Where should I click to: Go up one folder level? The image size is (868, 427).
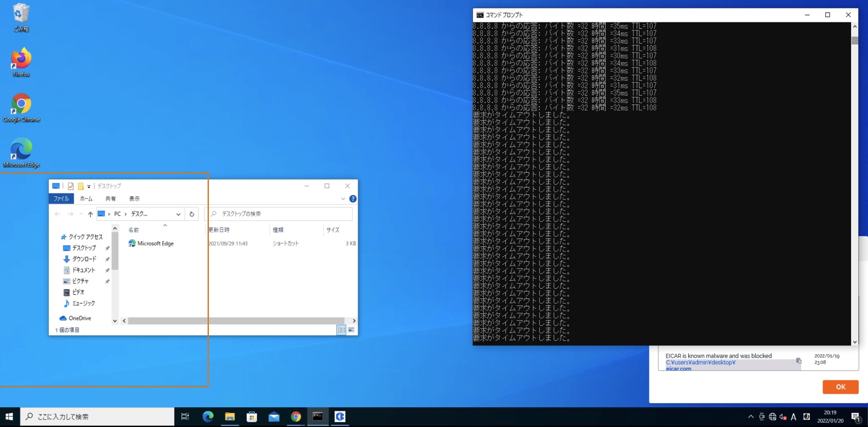coord(90,214)
